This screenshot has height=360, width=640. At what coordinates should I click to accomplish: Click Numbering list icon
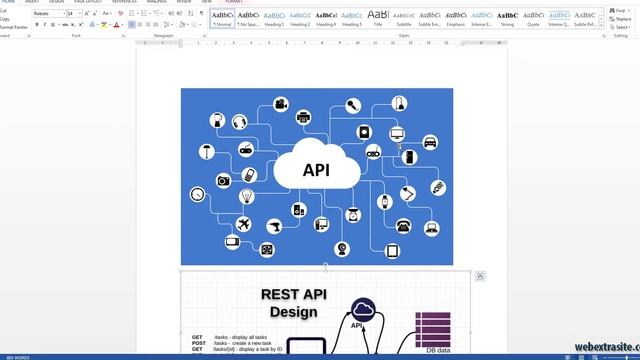click(144, 13)
